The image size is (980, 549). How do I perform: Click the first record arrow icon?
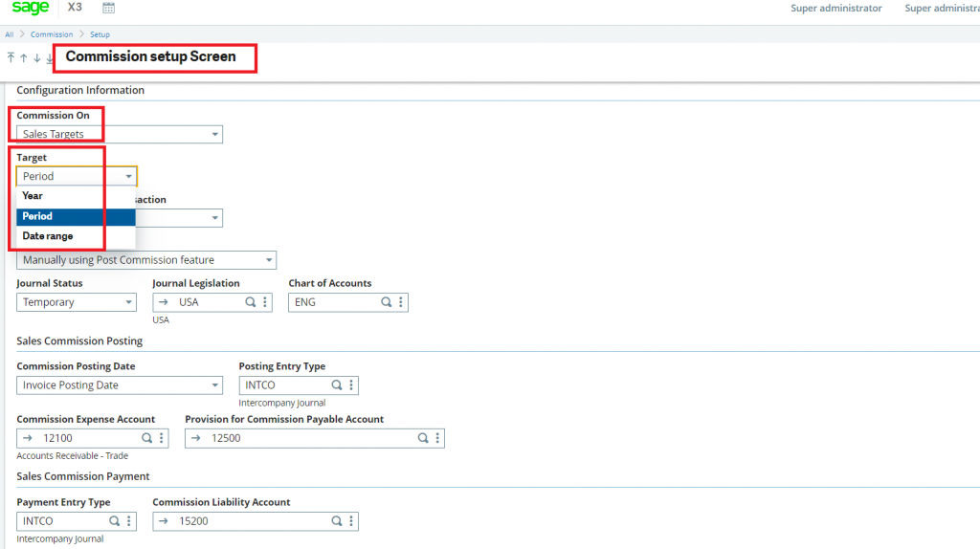tap(11, 57)
